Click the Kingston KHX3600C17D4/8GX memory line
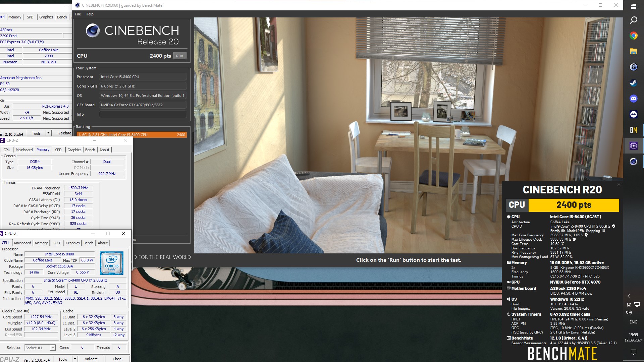The width and height of the screenshot is (644, 362). click(580, 267)
